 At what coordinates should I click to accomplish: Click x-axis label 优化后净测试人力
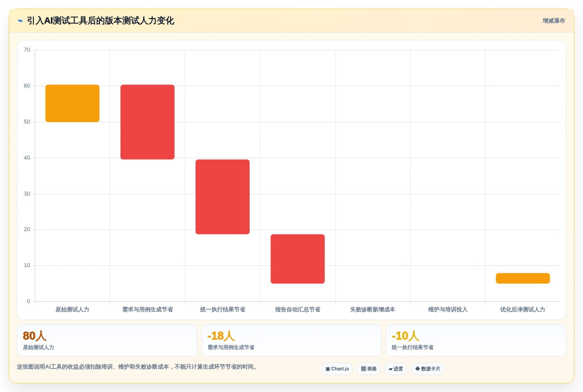pyautogui.click(x=523, y=310)
